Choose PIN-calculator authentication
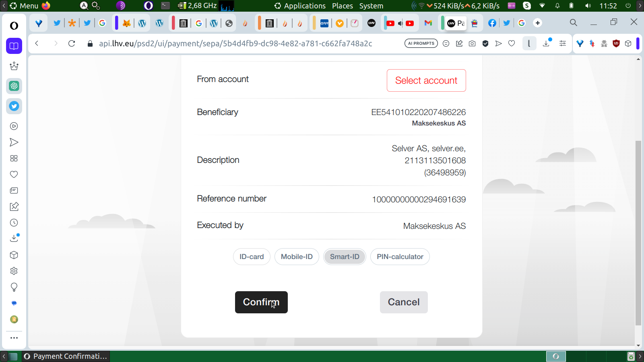 click(x=400, y=257)
